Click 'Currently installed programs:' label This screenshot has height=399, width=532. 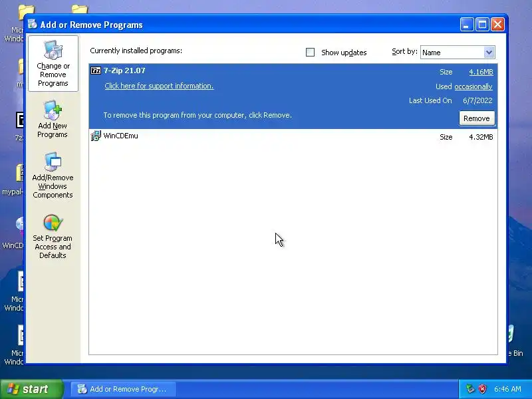136,51
